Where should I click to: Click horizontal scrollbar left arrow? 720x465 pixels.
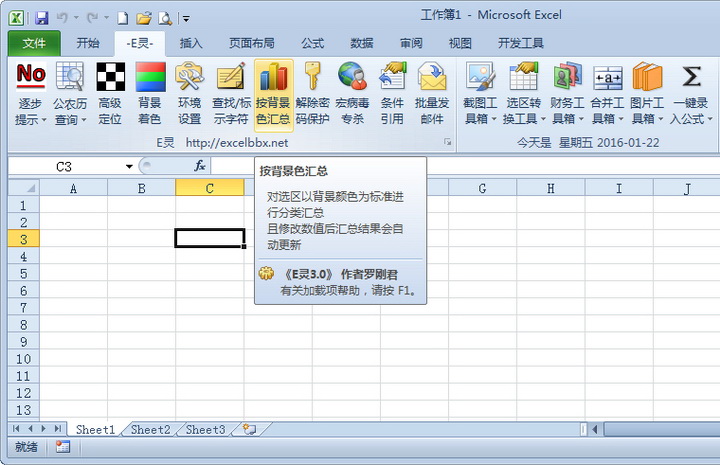click(595, 430)
